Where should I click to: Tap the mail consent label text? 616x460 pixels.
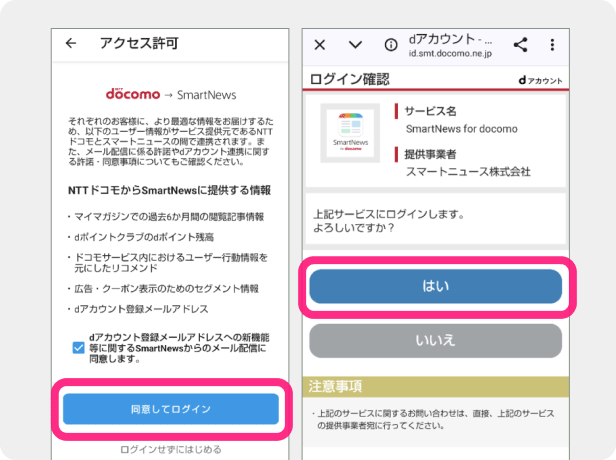[179, 348]
